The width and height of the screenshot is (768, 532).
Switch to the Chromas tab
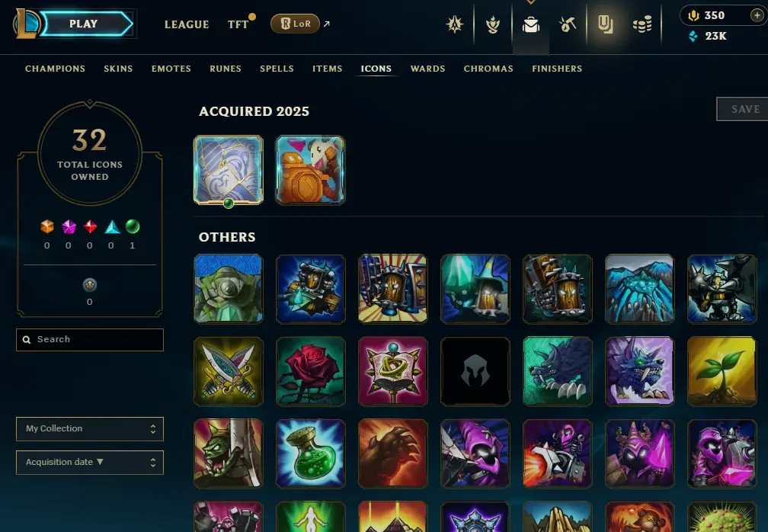click(x=488, y=69)
